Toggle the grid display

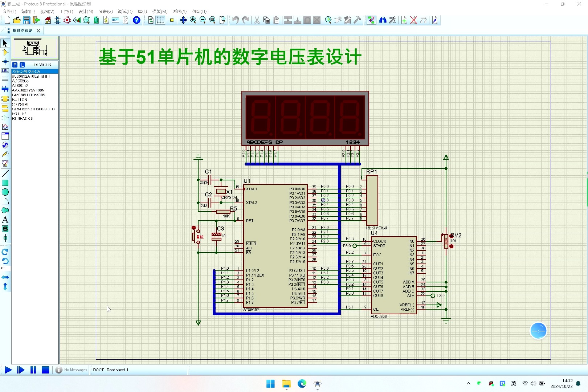point(160,20)
